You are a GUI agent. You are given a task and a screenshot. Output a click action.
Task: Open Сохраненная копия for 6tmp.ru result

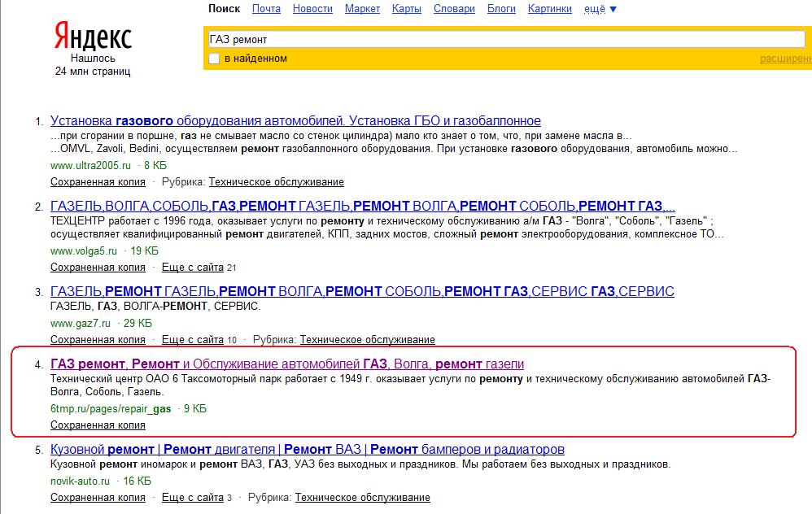[x=98, y=425]
